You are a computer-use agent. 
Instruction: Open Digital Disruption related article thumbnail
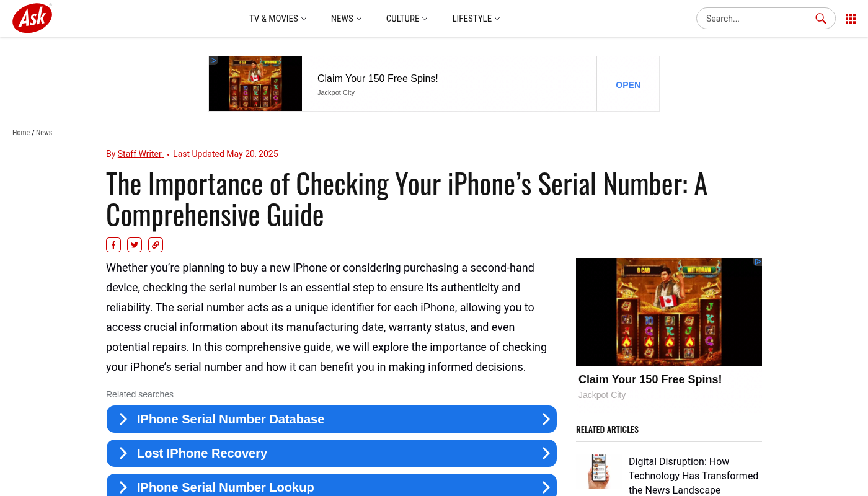pos(598,471)
